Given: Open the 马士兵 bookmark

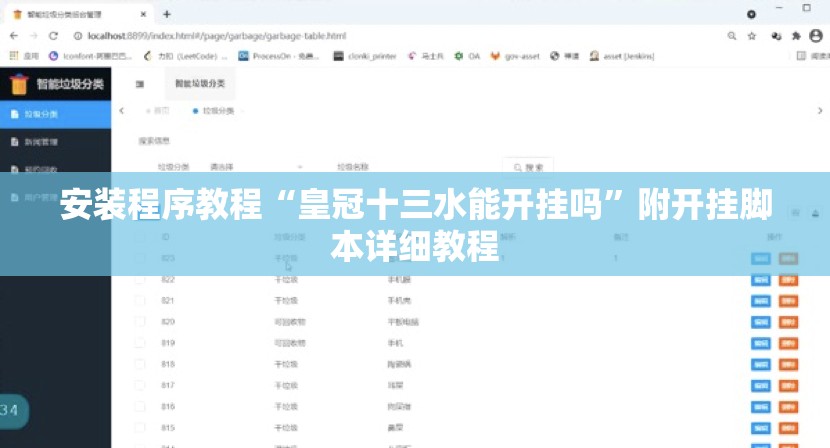Looking at the screenshot, I should tap(425, 56).
